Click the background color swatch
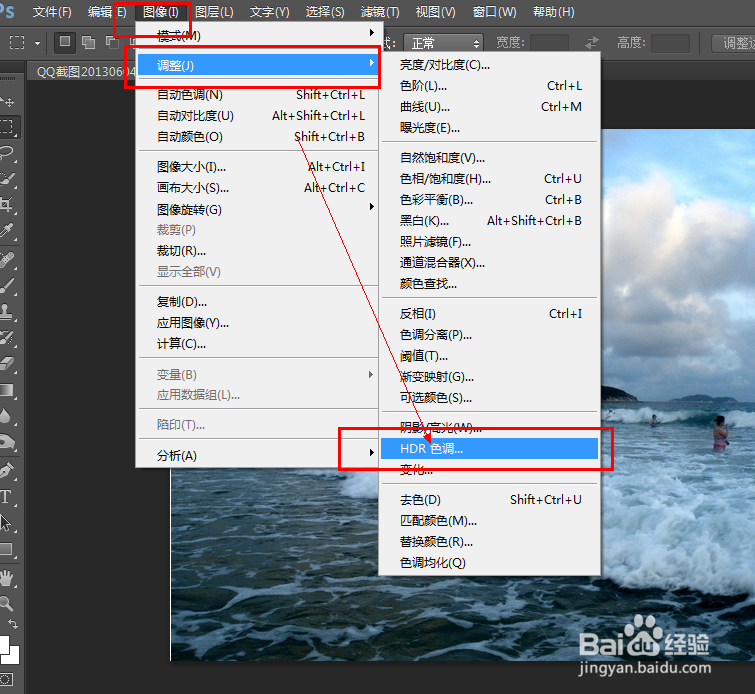 tap(13, 655)
